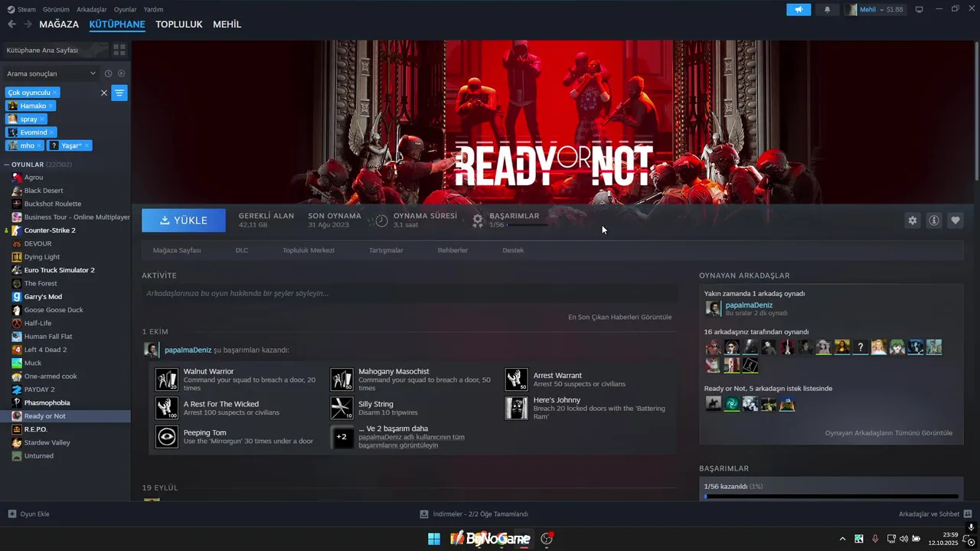980x551 pixels.
Task: Remove the mho filter tag
Action: [x=39, y=145]
